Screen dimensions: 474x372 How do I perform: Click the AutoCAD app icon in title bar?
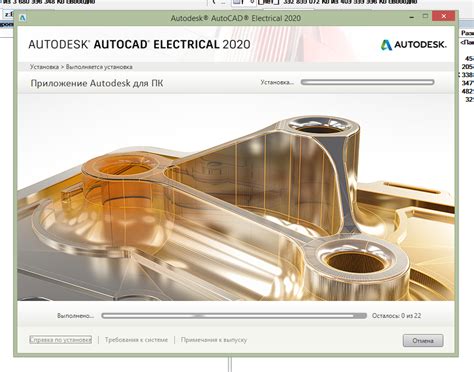pos(22,18)
